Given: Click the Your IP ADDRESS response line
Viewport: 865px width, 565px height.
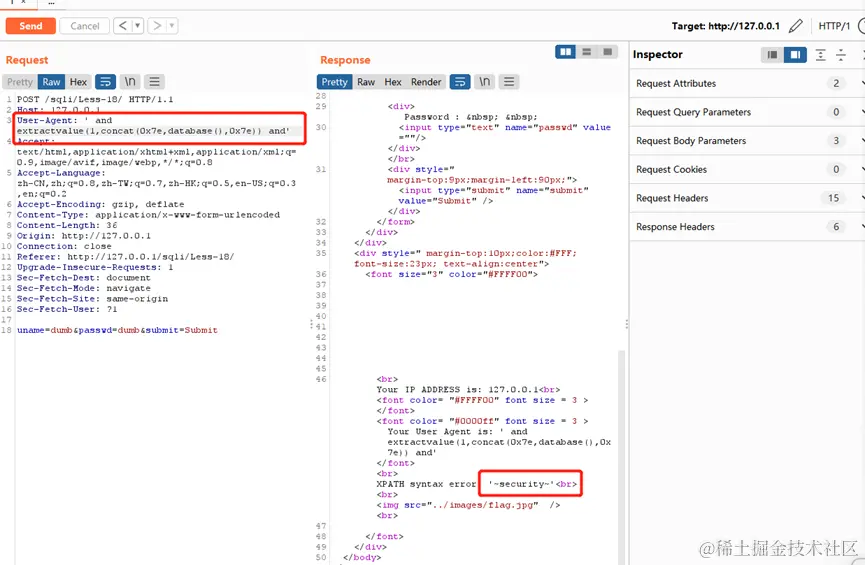Looking at the screenshot, I should 468,390.
